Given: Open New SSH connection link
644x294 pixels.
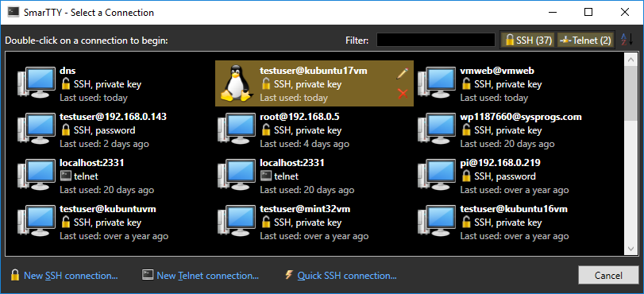Looking at the screenshot, I should [64, 276].
